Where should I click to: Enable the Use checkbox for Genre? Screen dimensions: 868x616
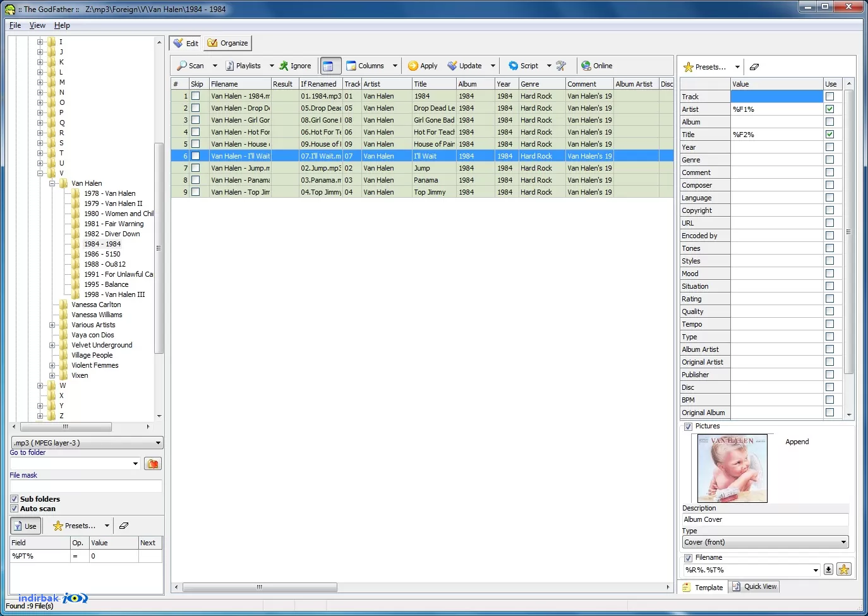pos(829,160)
